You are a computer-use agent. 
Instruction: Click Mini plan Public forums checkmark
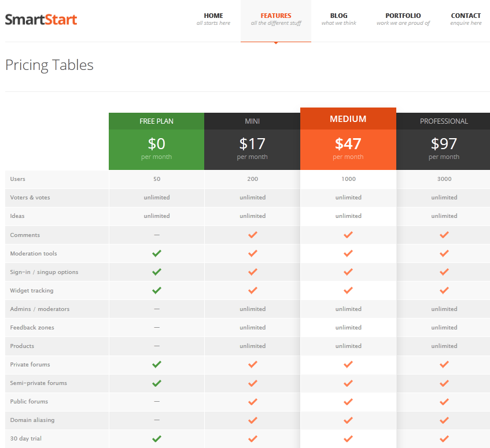[x=252, y=402]
